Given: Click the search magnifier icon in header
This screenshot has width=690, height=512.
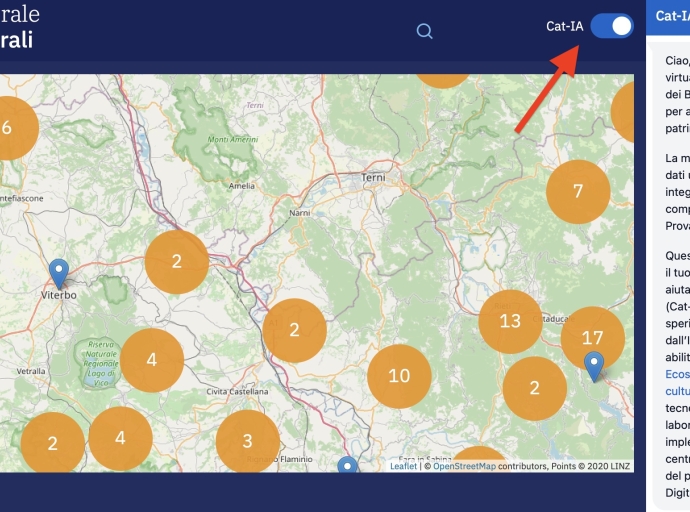Looking at the screenshot, I should coord(425,31).
